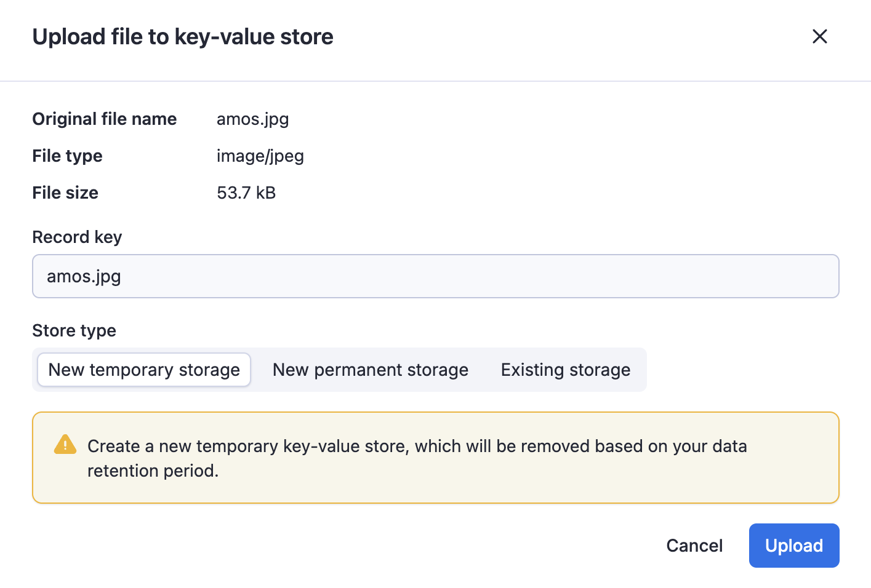Click the Upload button

pyautogui.click(x=793, y=545)
